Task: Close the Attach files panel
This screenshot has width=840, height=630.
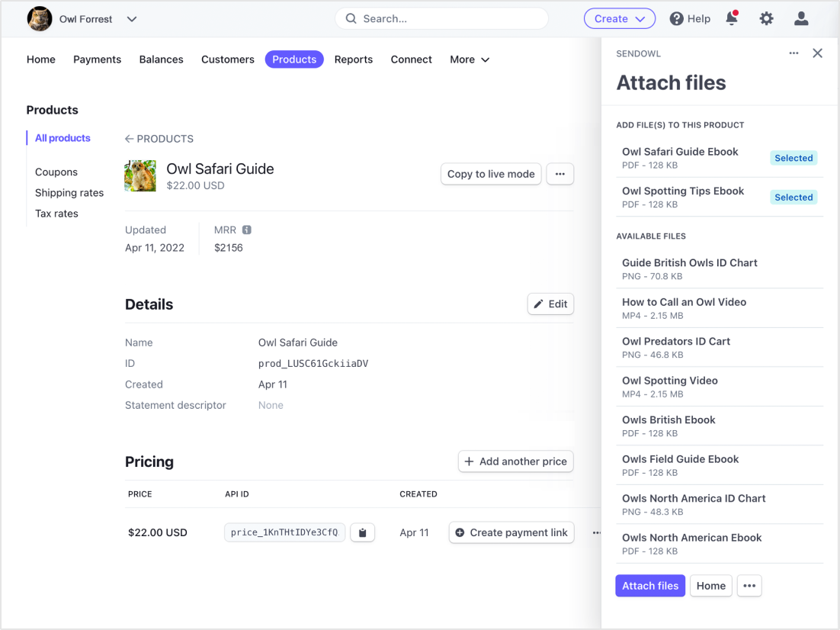Action: [x=817, y=53]
